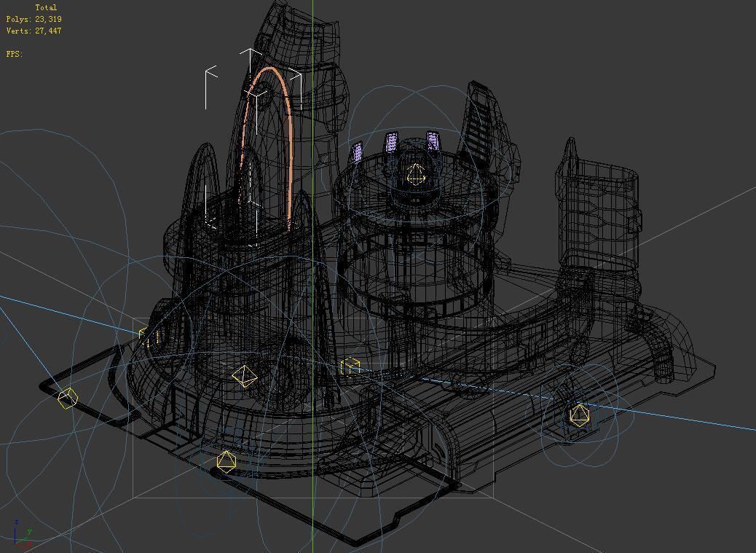Select the middle purple prong on the dome roof
Image resolution: width=756 pixels, height=553 pixels.
pyautogui.click(x=390, y=142)
